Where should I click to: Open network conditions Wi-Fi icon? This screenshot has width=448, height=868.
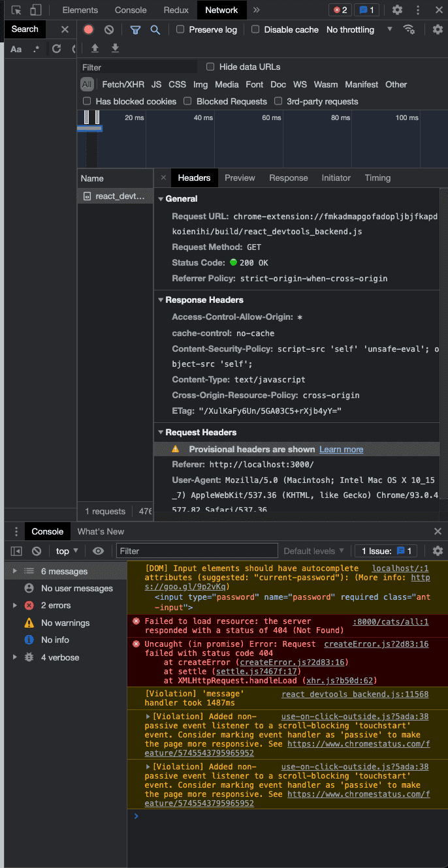[x=409, y=29]
